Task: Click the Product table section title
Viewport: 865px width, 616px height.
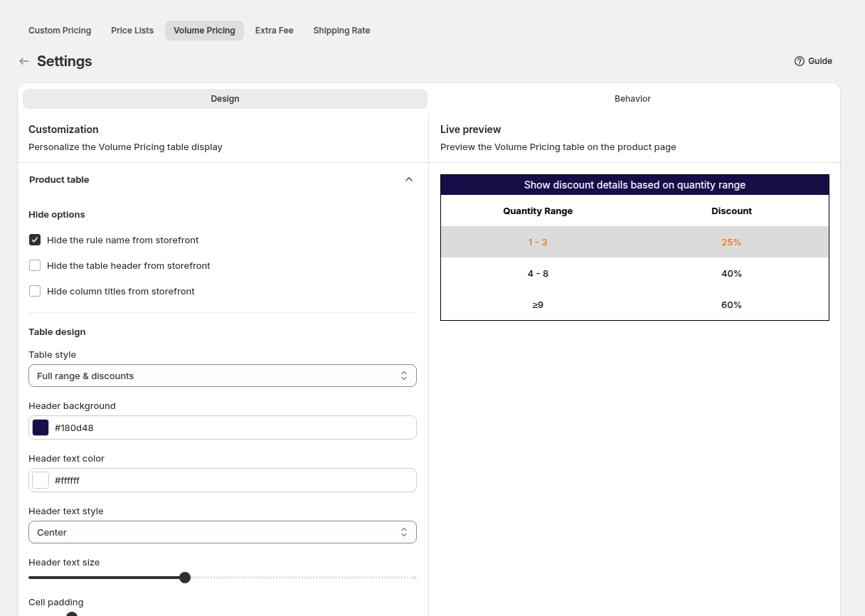Action: pyautogui.click(x=59, y=180)
